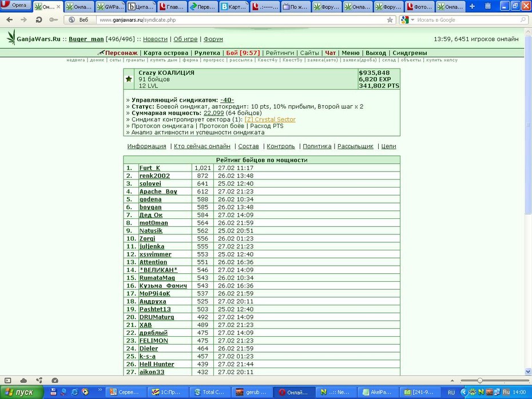Image resolution: width=532 pixels, height=399 pixels.
Task: Open the Opera Link cloud icon
Action: coord(23,380)
